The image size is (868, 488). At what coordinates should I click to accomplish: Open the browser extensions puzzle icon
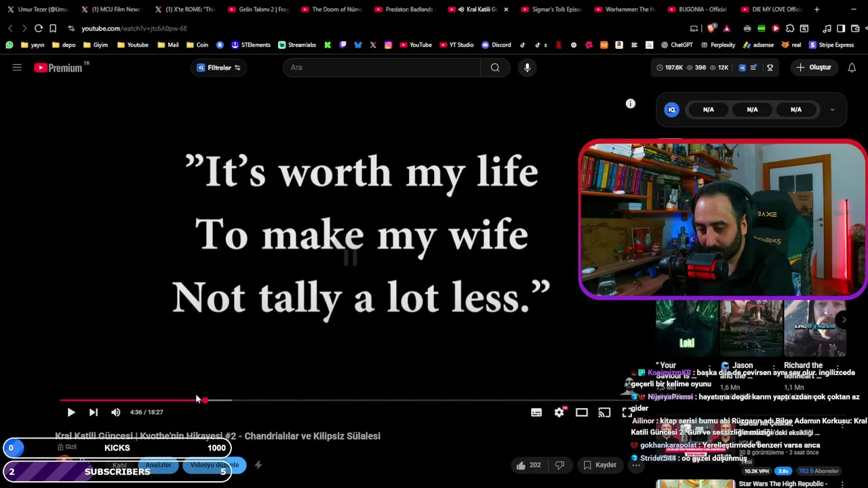pyautogui.click(x=790, y=28)
